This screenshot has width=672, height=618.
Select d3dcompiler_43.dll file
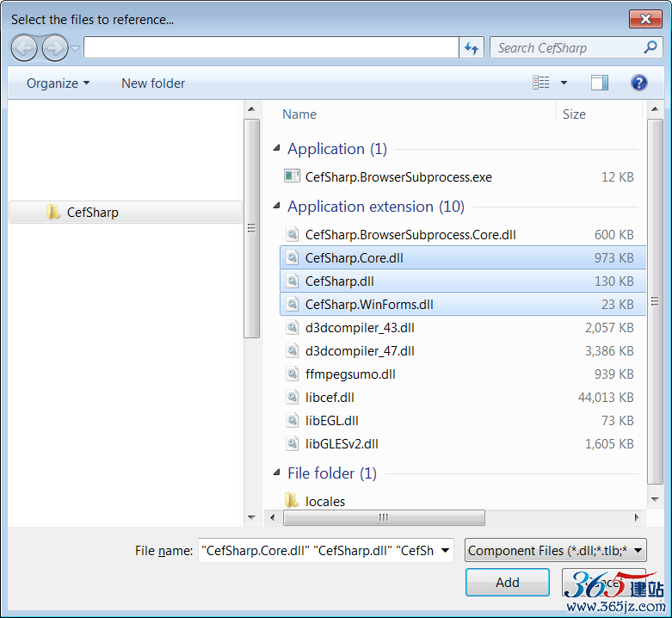[463, 327]
